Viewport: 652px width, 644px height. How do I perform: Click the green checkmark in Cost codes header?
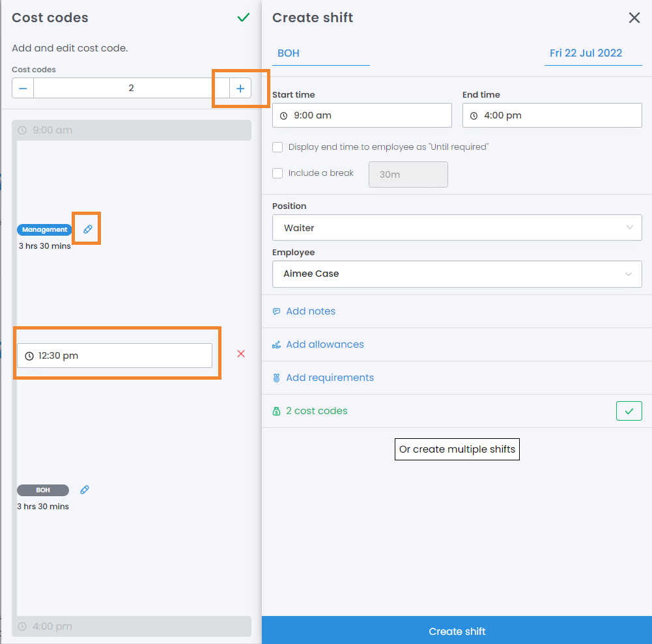(244, 18)
